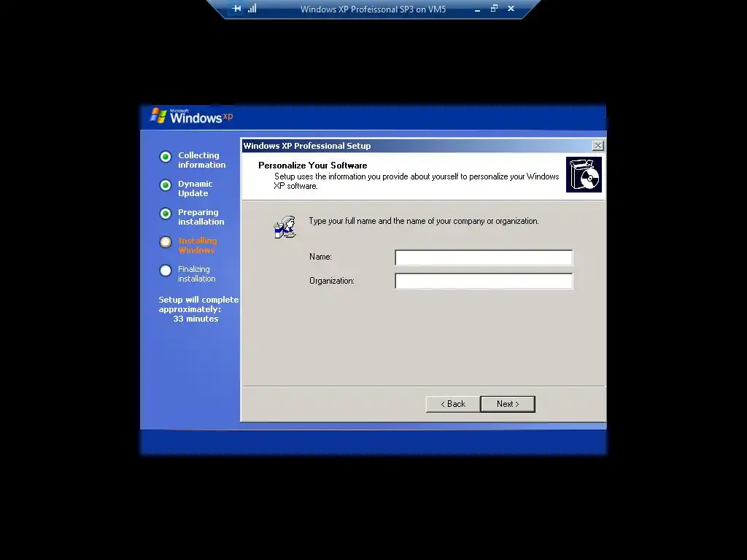The height and width of the screenshot is (560, 747).
Task: Click the signal bars icon in VM toolbar
Action: (x=252, y=9)
